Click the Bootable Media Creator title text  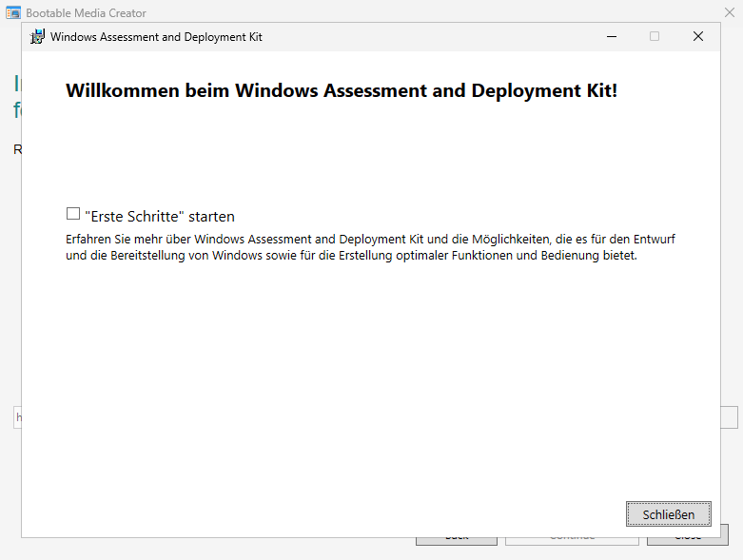coord(86,13)
